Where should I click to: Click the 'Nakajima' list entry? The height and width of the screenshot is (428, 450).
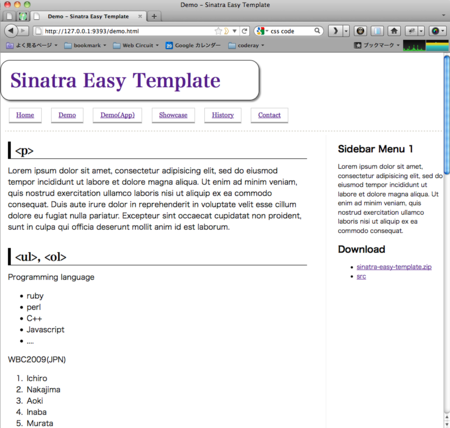[43, 389]
